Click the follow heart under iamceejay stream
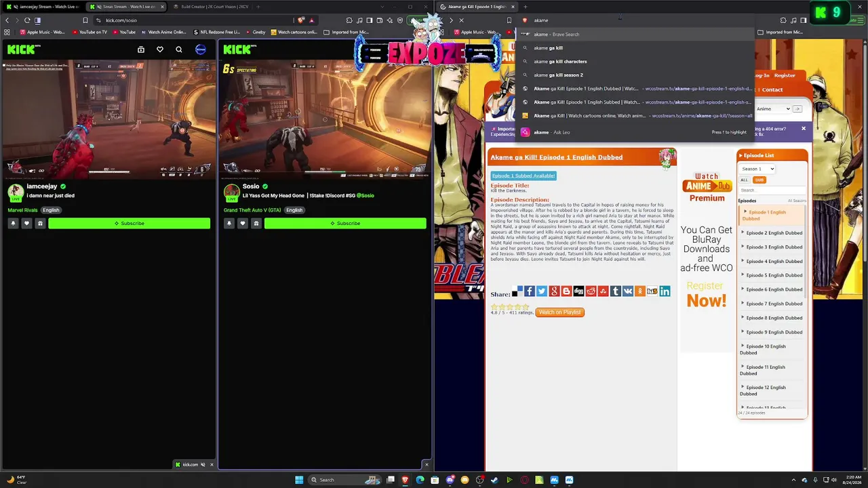The width and height of the screenshot is (868, 488). [x=26, y=223]
